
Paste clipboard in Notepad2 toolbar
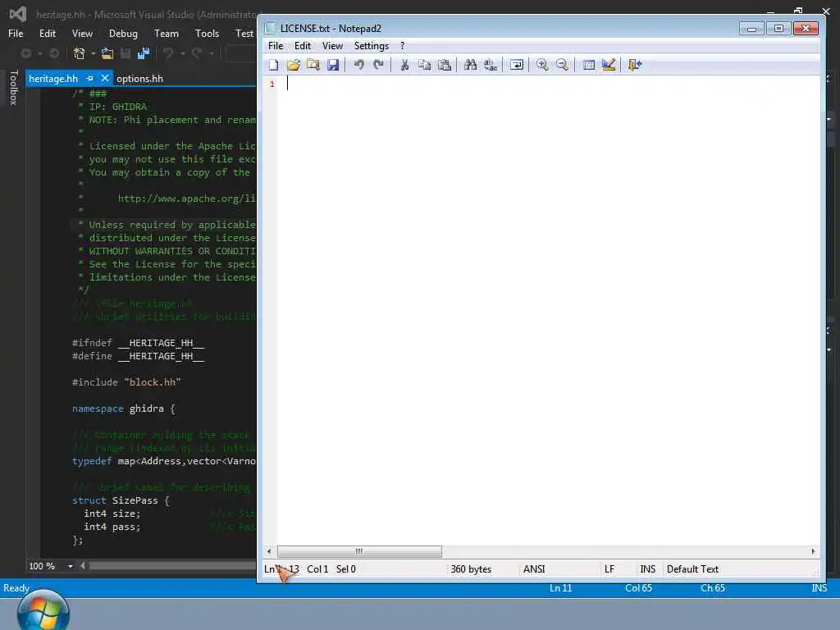pyautogui.click(x=444, y=65)
